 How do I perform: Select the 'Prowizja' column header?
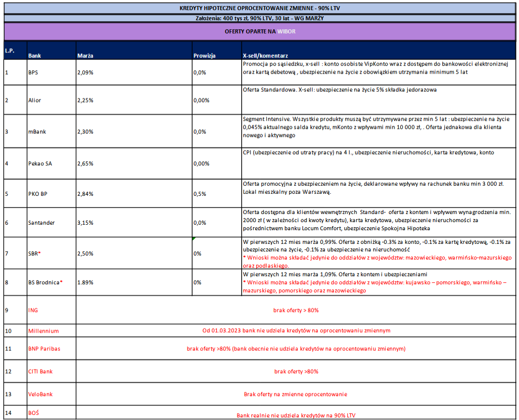tap(205, 56)
